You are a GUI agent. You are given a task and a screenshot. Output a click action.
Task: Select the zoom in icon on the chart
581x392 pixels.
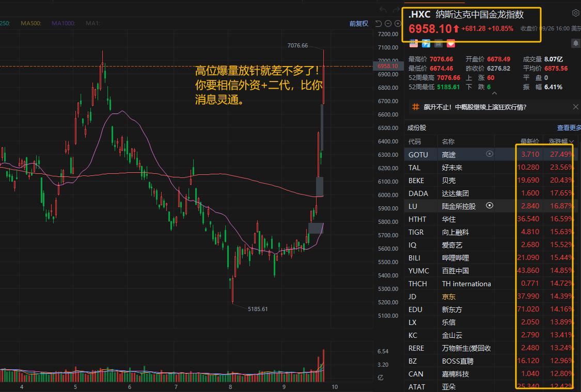(x=397, y=23)
